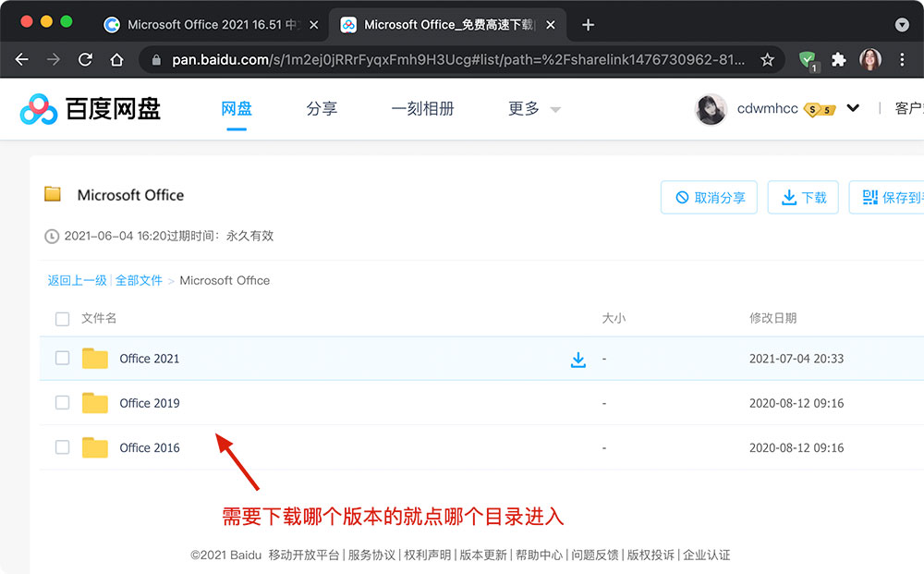Open the 一刻相册 navigation tab
The height and width of the screenshot is (574, 924).
click(x=422, y=108)
